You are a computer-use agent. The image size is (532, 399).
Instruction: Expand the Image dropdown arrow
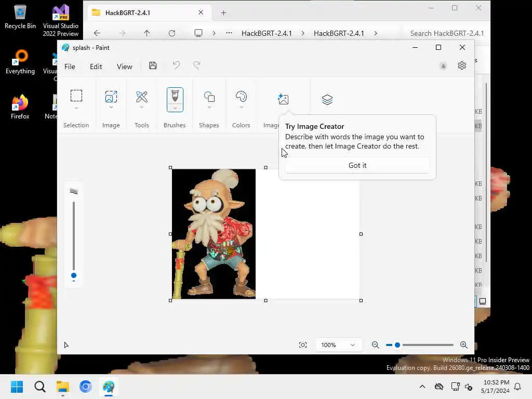(111, 107)
